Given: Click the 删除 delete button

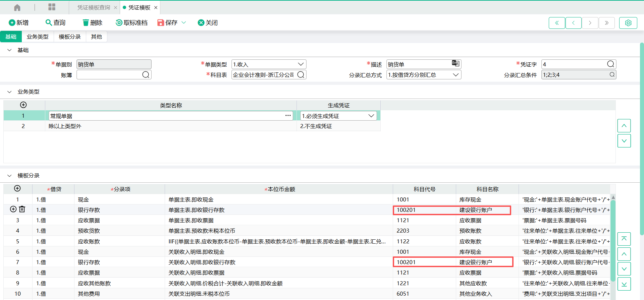Looking at the screenshot, I should 92,22.
